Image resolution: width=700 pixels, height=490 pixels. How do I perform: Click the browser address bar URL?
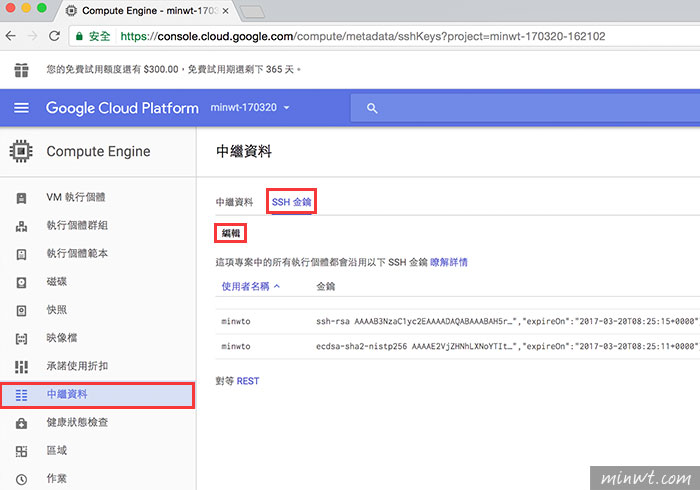(362, 36)
